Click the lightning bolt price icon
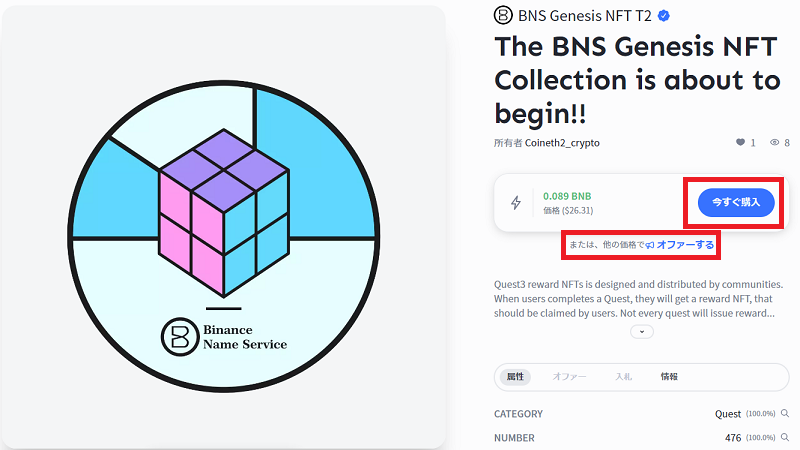This screenshot has width=800, height=450. click(516, 202)
